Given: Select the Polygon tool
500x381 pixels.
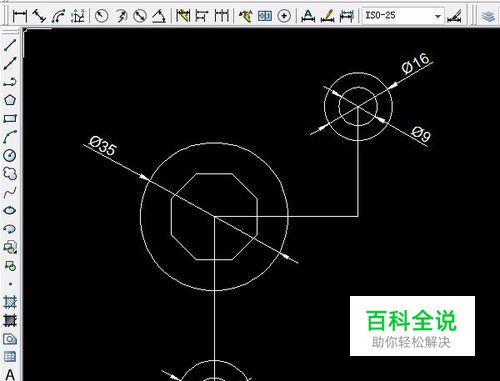Looking at the screenshot, I should pos(10,100).
